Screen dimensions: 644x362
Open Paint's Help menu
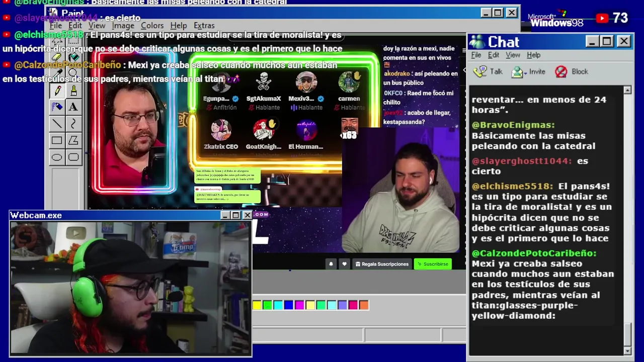pos(179,26)
